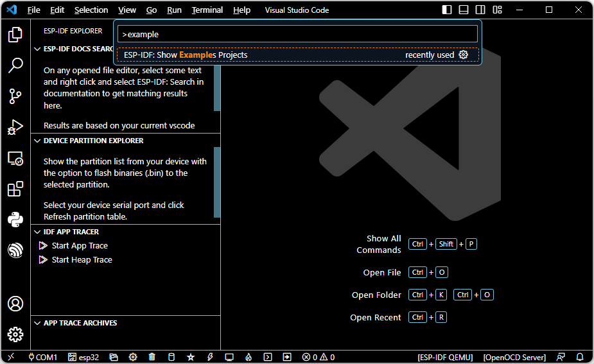Click ESP-IDF QEMU in status bar
Screen dimensions: 594x364
(445, 357)
